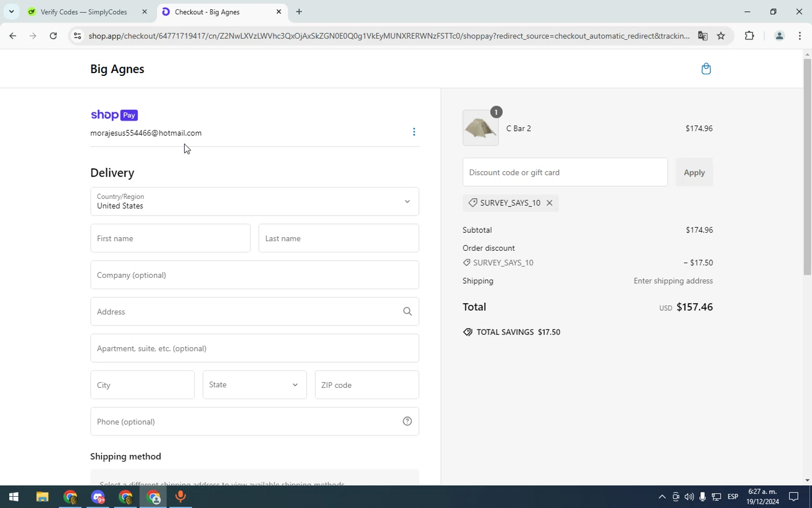812x508 pixels.
Task: Click the account email morajesus554466@hotmail.com
Action: [146, 133]
